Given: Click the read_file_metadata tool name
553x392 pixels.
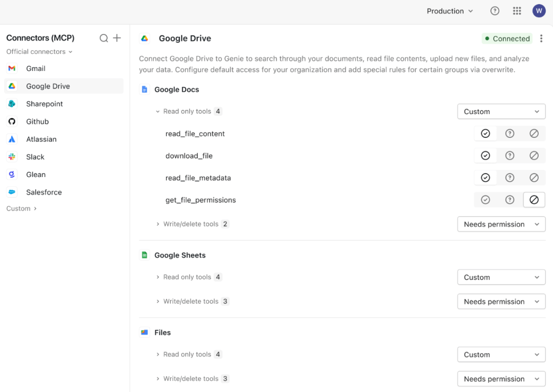Looking at the screenshot, I should 198,178.
